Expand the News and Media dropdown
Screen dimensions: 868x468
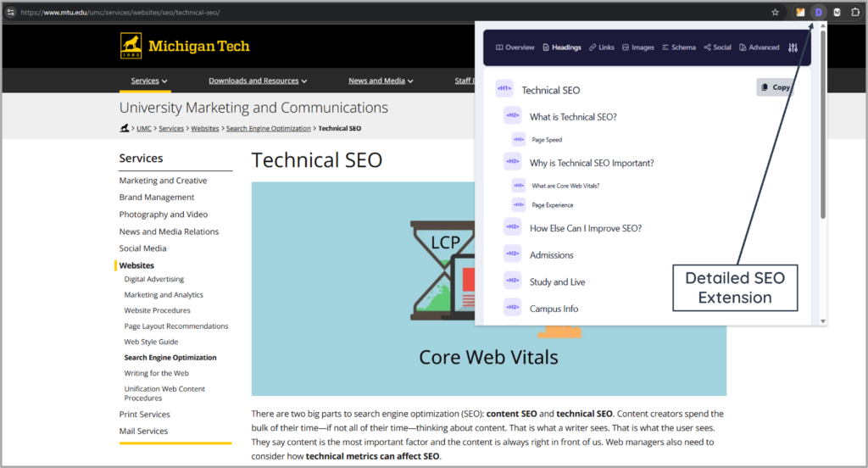pos(381,81)
